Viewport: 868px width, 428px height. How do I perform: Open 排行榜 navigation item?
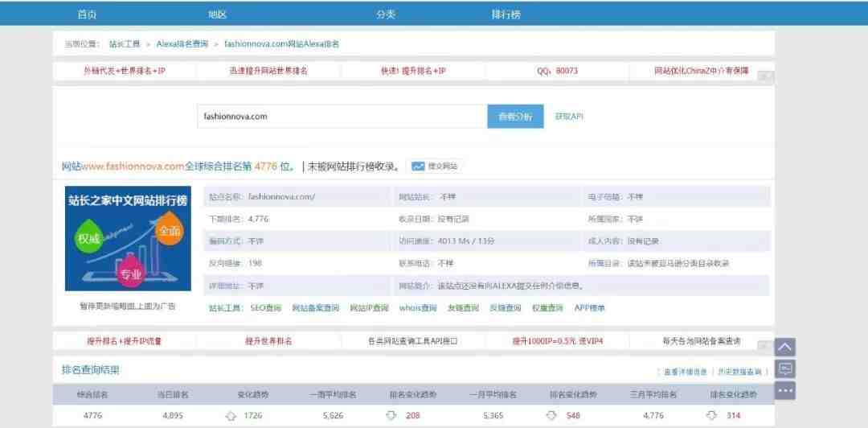pyautogui.click(x=506, y=15)
